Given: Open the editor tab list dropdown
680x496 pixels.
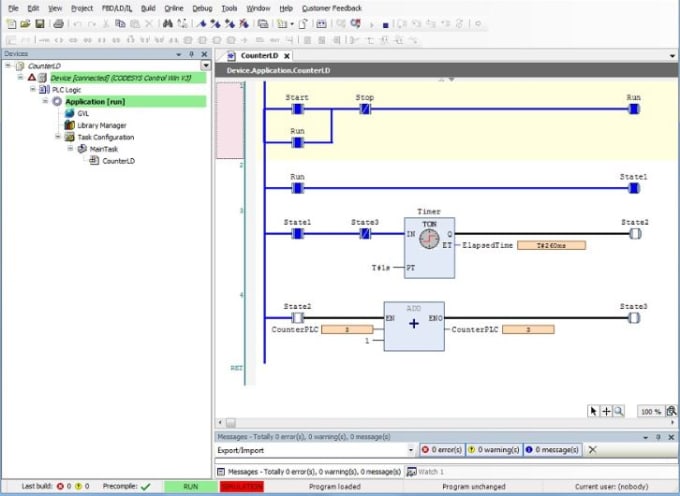Looking at the screenshot, I should 672,56.
